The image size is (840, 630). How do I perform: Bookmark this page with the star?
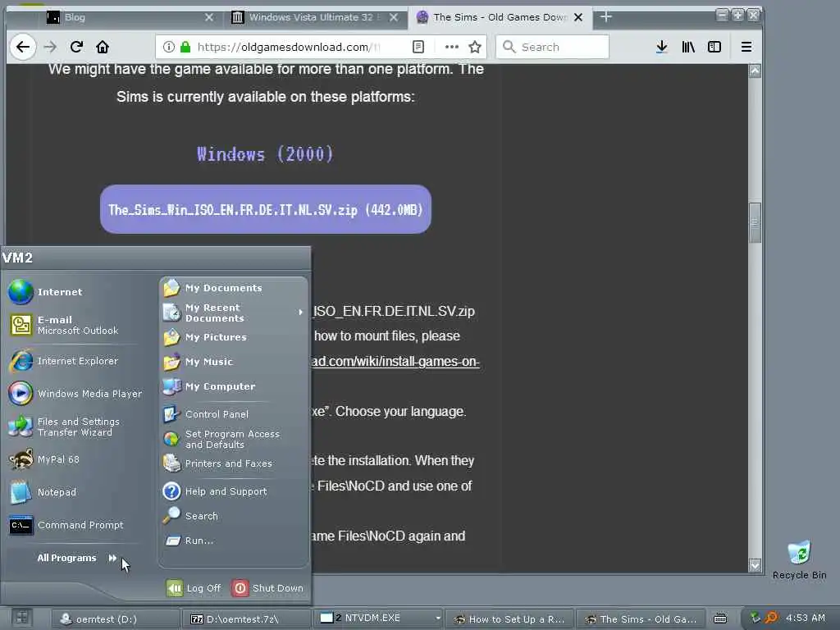[475, 47]
